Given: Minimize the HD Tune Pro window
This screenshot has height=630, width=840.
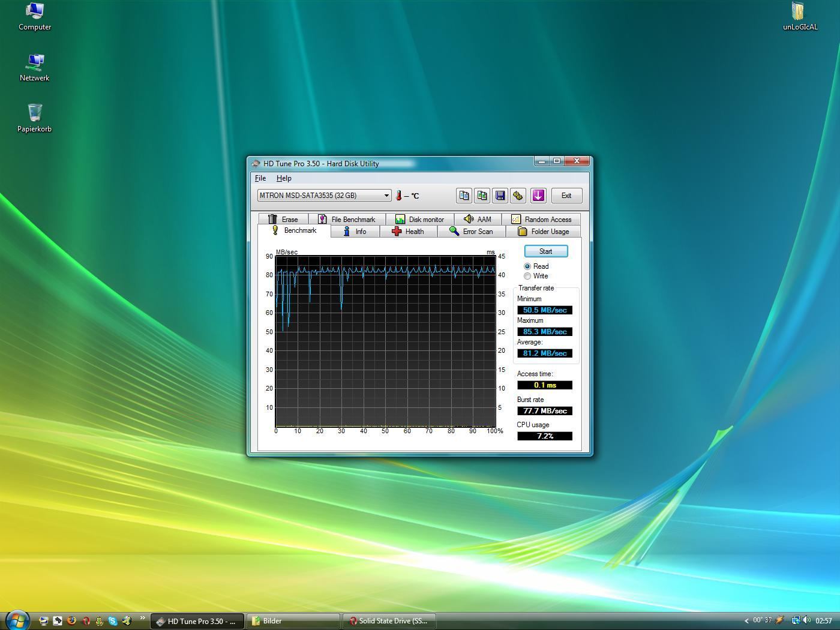Looking at the screenshot, I should coord(542,161).
